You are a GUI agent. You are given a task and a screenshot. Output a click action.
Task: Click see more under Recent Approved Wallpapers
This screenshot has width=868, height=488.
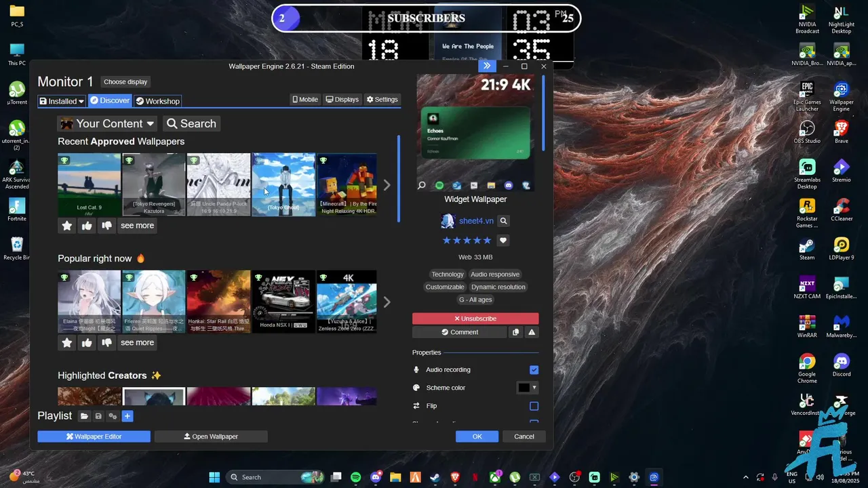(137, 226)
